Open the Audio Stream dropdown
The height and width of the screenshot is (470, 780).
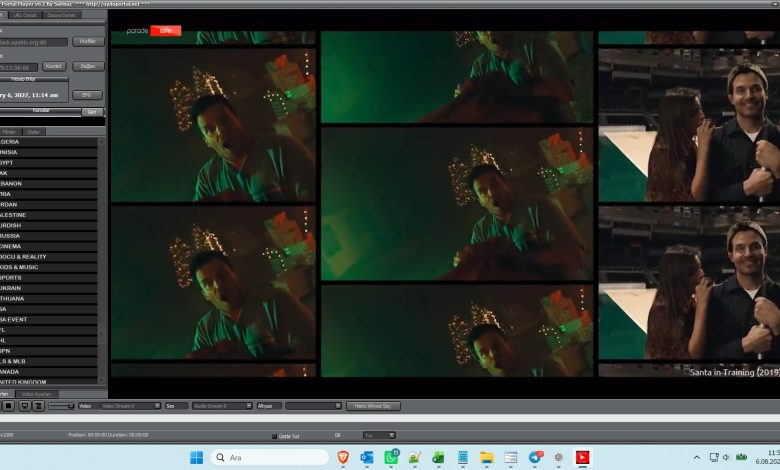pyautogui.click(x=222, y=406)
